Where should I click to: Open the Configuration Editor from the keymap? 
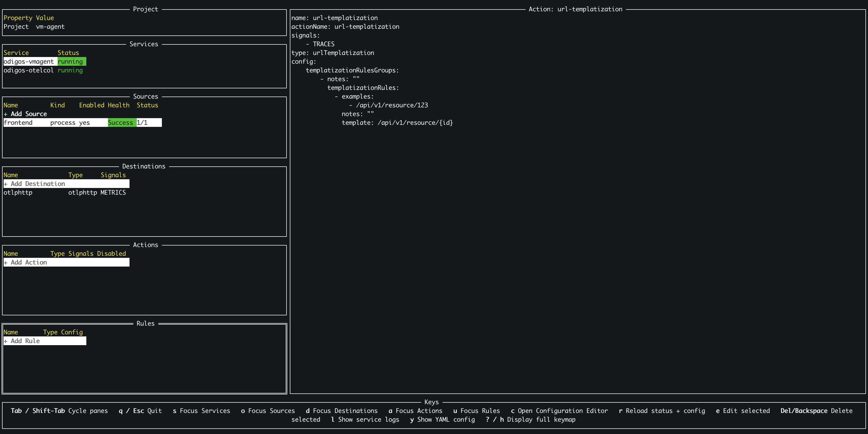(559, 410)
